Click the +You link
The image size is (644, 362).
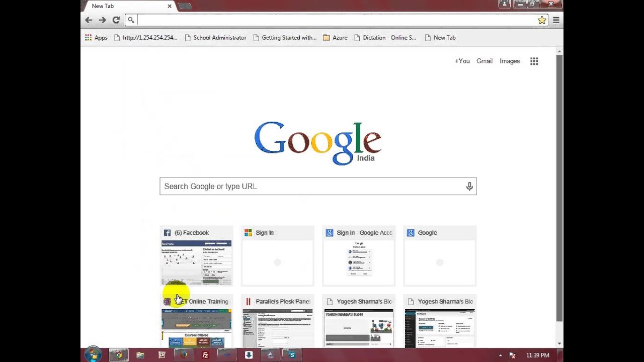click(x=462, y=61)
